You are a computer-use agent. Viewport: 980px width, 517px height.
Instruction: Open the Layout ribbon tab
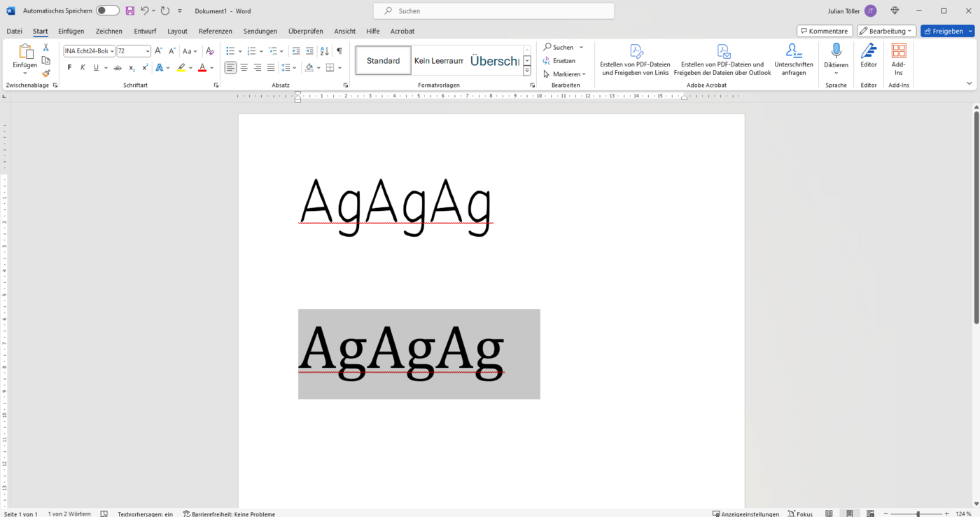[x=177, y=31]
